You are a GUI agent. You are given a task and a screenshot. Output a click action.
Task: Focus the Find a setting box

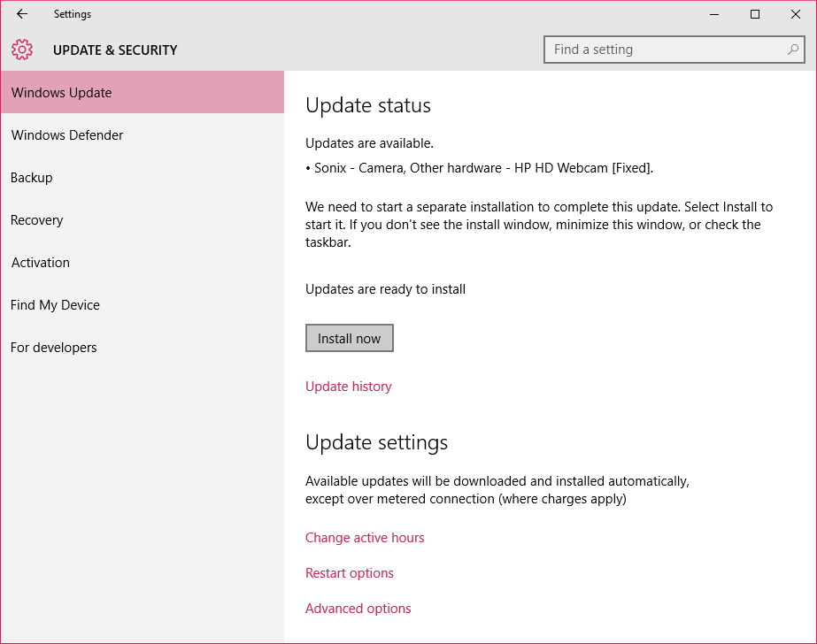pyautogui.click(x=674, y=50)
